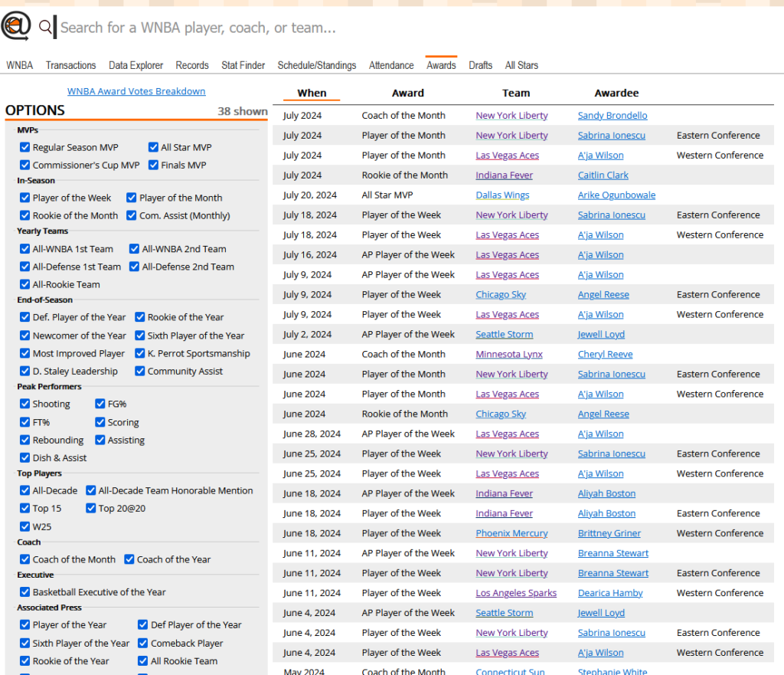This screenshot has height=675, width=784.
Task: Click the Cheryl Reeve coach link
Action: [x=605, y=355]
